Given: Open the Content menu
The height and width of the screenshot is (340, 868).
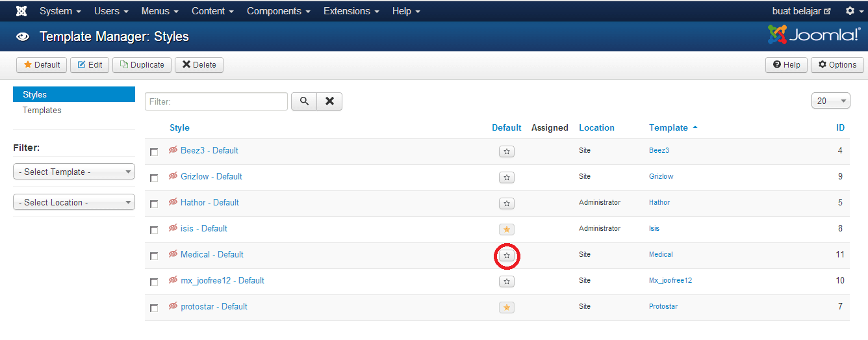Looking at the screenshot, I should point(212,11).
